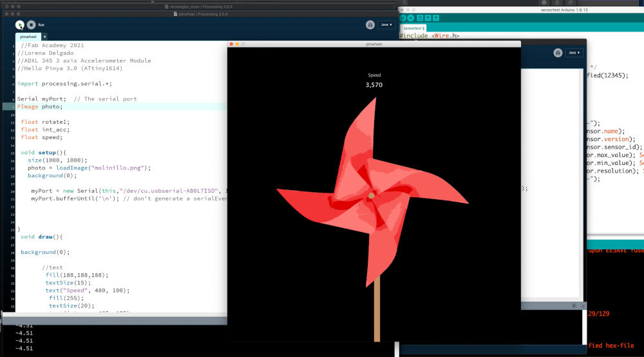Click 'rectangles_sizes' Processing window title bar
Image resolution: width=644 pixels, height=357 pixels.
199,6
